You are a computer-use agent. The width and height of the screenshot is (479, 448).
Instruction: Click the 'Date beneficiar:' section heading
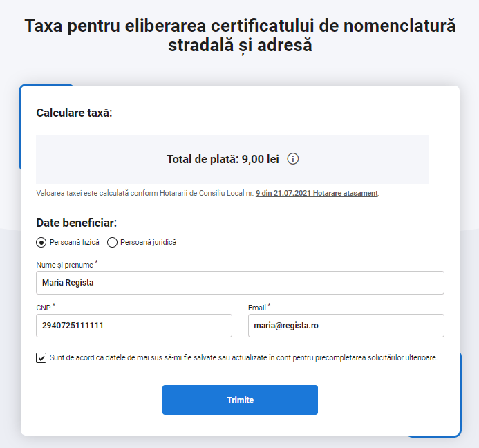click(x=76, y=223)
